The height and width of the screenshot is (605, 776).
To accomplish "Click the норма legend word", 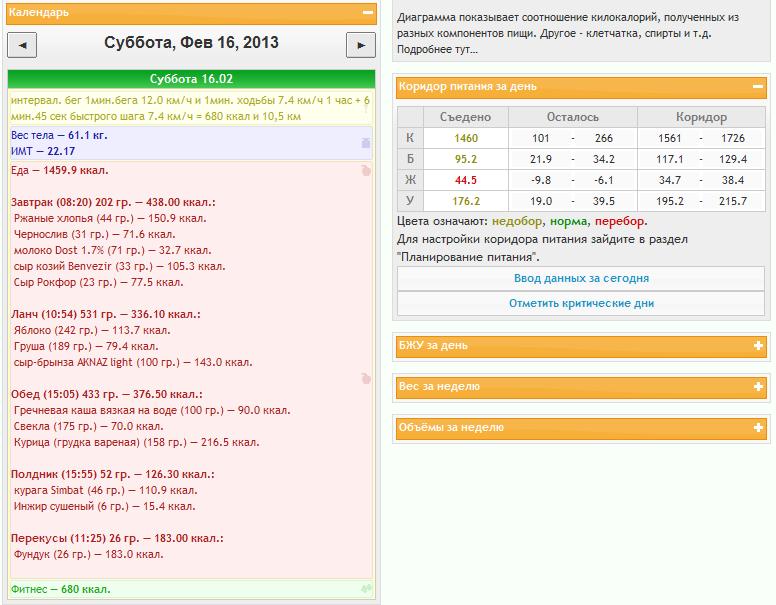I will (569, 221).
